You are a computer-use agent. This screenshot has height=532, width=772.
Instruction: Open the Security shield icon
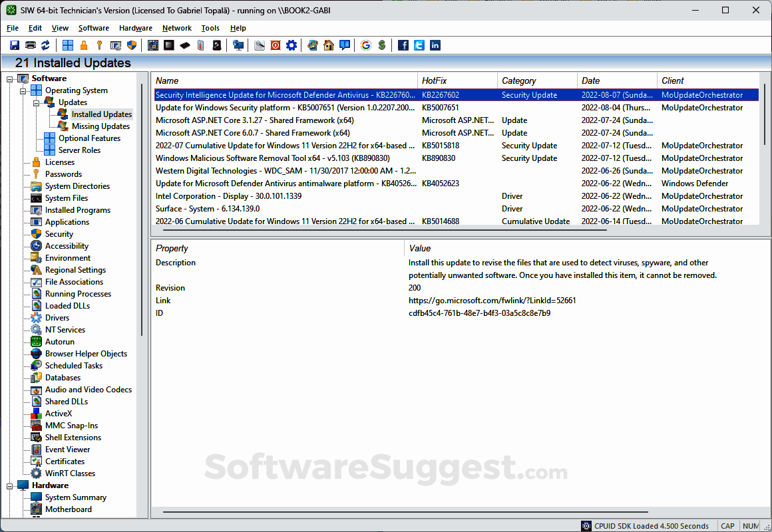click(x=130, y=45)
